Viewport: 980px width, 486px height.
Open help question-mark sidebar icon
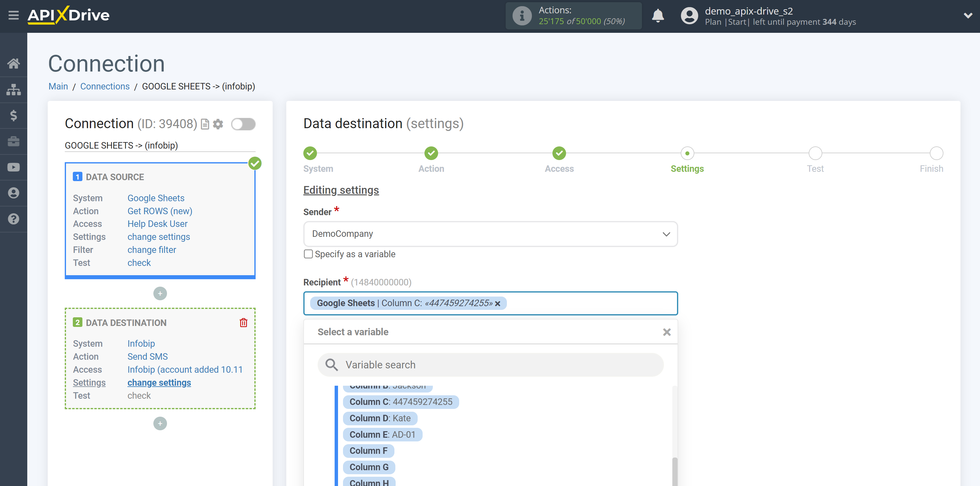[13, 219]
